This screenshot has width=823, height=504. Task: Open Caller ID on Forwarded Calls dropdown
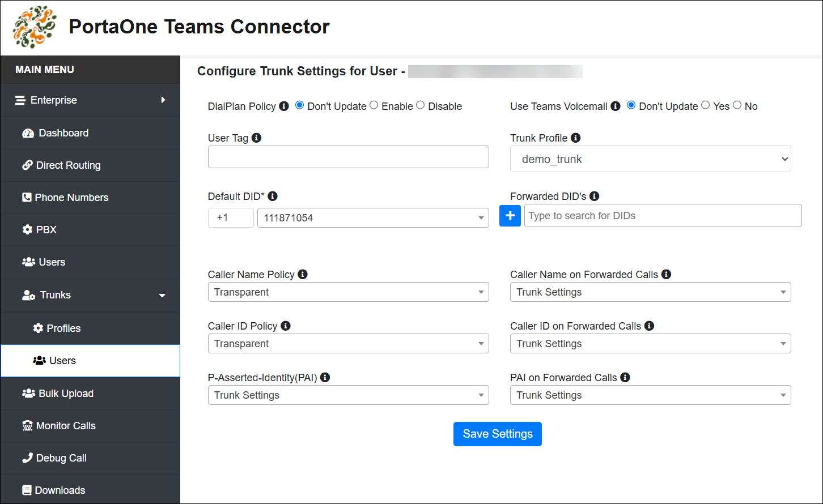pyautogui.click(x=651, y=344)
